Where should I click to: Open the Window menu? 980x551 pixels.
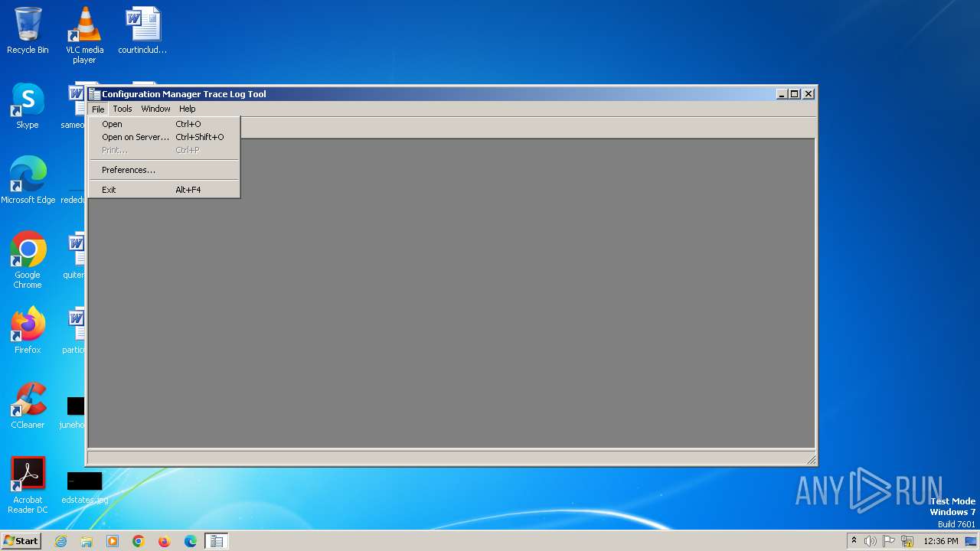[155, 109]
